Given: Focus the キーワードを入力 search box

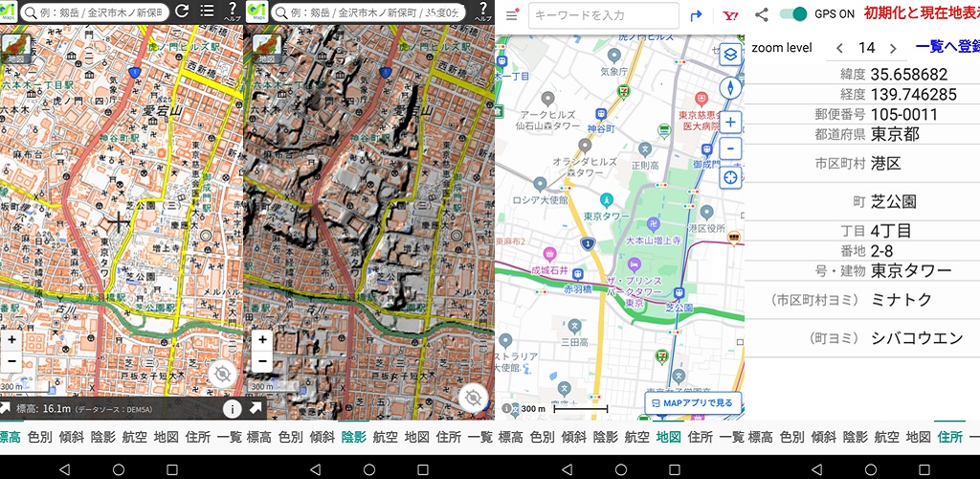Looking at the screenshot, I should point(604,15).
